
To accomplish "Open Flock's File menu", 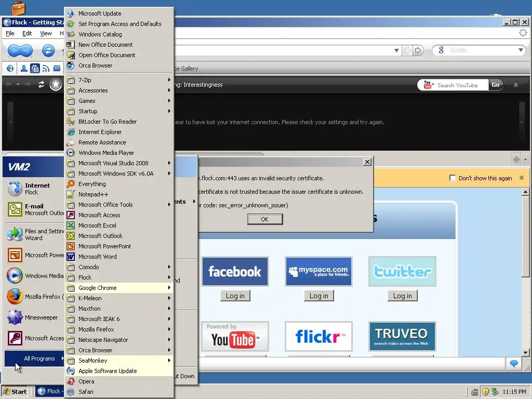I will tap(10, 33).
